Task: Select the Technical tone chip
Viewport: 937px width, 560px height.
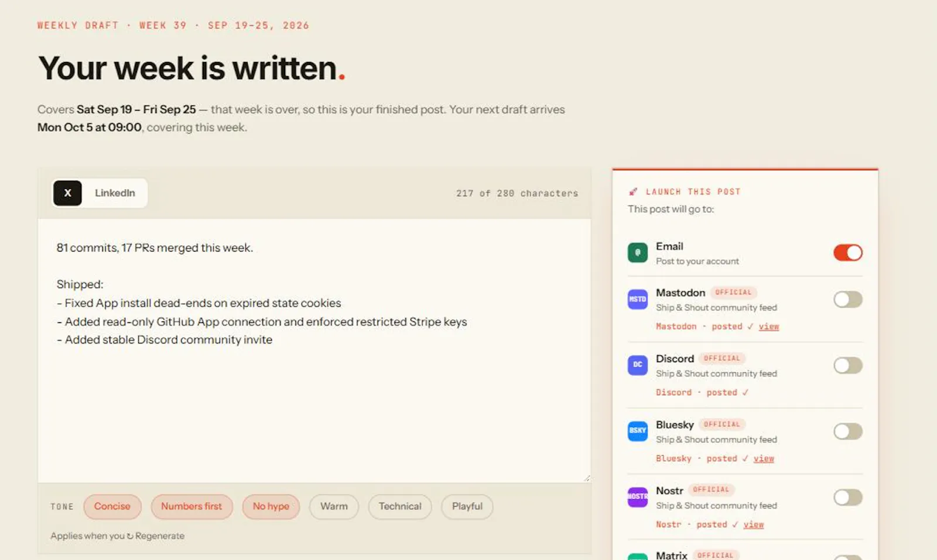Action: tap(400, 507)
